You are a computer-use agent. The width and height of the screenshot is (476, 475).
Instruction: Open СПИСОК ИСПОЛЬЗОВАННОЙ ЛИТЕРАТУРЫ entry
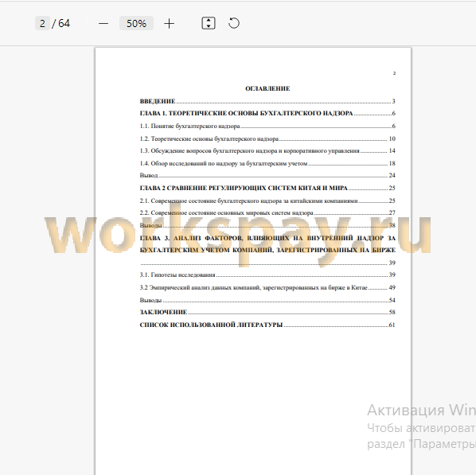pyautogui.click(x=267, y=325)
